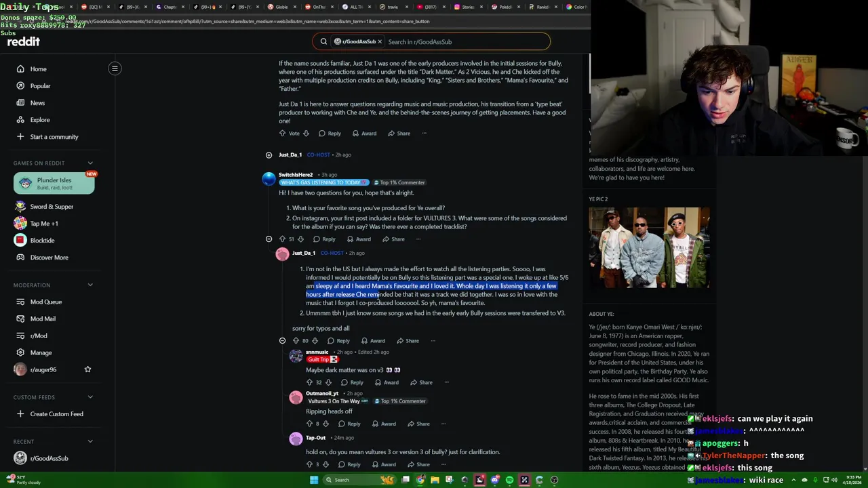
Task: Collapse the Custom Feeds section
Action: point(90,397)
